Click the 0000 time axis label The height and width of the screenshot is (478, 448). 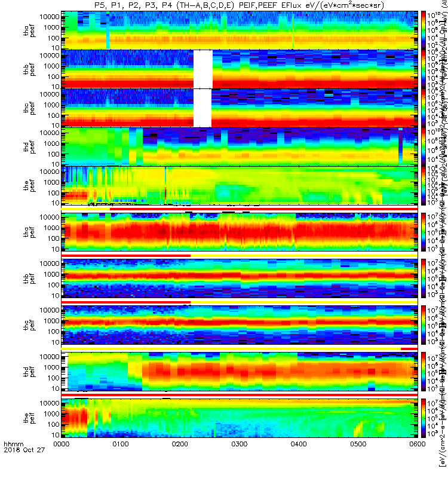62,444
